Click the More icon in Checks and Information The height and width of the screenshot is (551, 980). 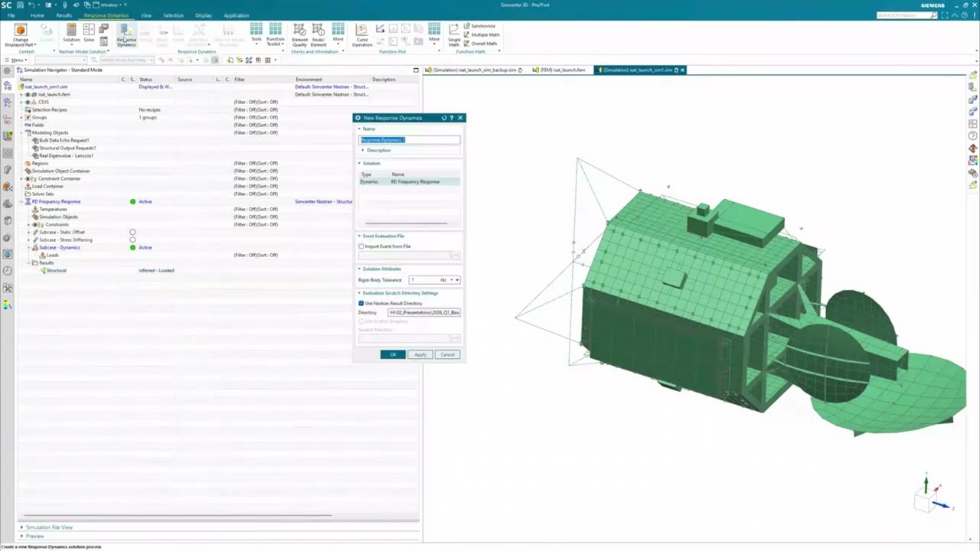coord(338,30)
